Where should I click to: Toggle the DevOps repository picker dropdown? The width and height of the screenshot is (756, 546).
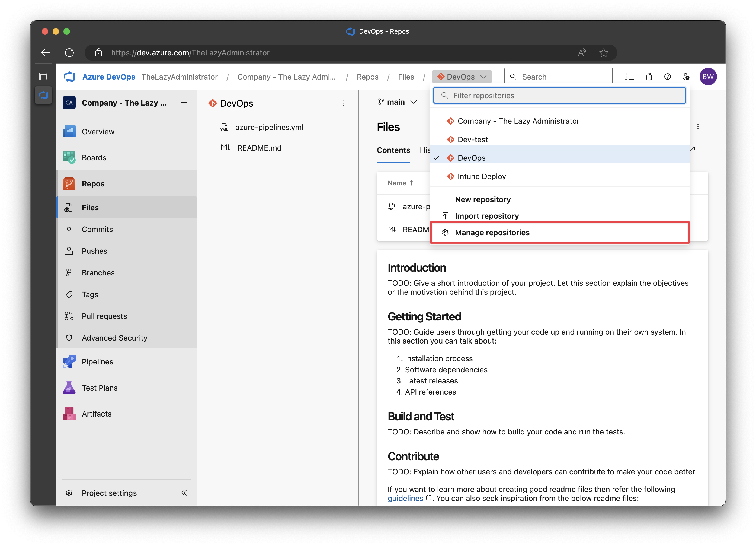(x=462, y=77)
